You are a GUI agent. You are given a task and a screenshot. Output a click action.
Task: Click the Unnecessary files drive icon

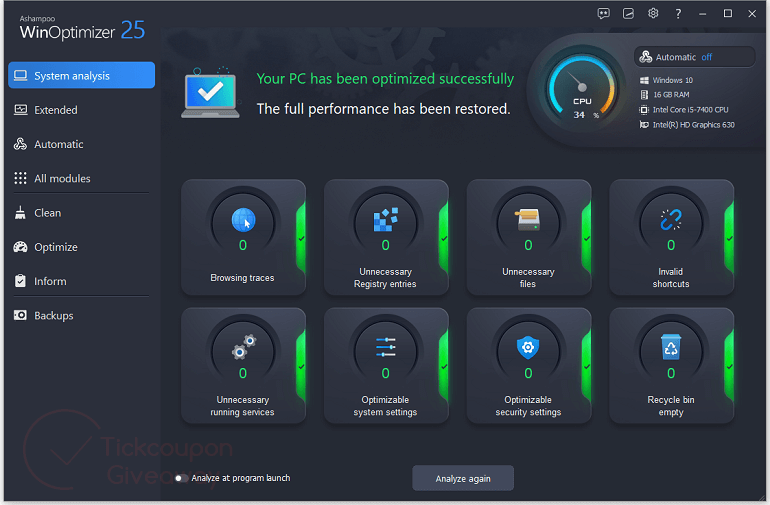coord(527,220)
